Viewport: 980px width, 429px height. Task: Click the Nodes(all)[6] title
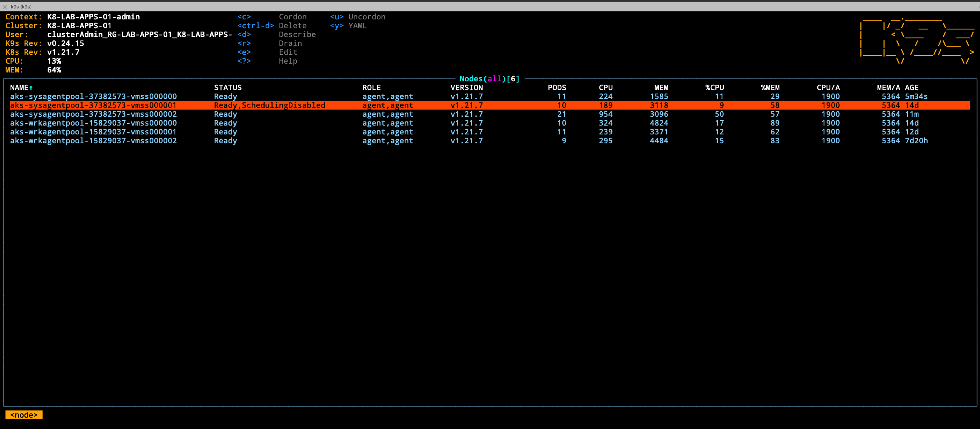490,79
